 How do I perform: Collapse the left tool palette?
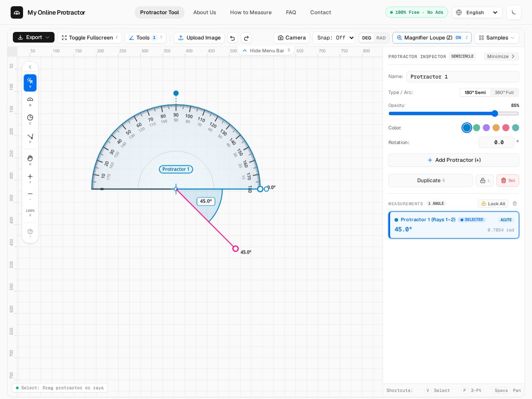click(30, 67)
